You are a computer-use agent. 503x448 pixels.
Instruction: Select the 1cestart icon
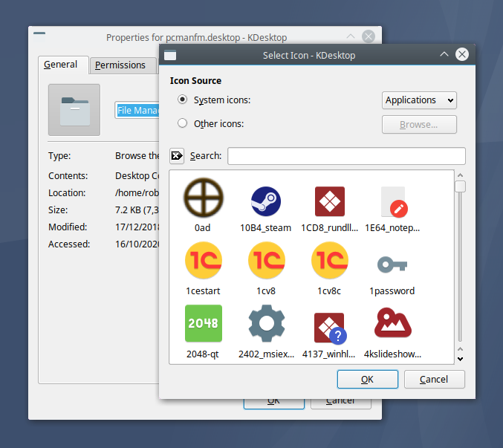pyautogui.click(x=203, y=260)
